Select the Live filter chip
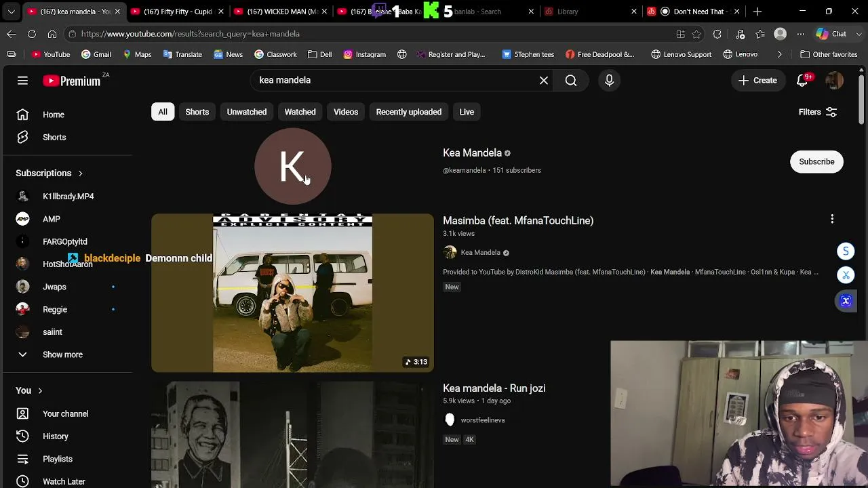 [467, 112]
